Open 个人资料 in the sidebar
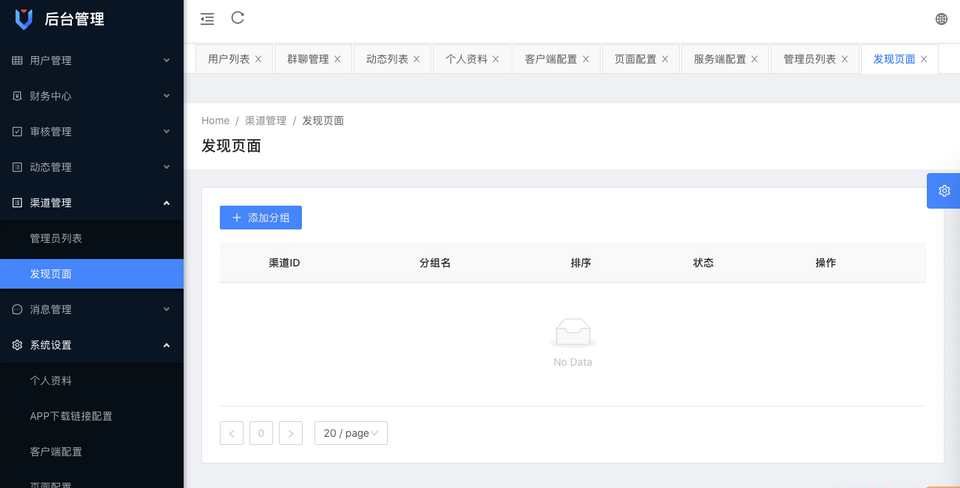This screenshot has height=488, width=960. pyautogui.click(x=92, y=380)
